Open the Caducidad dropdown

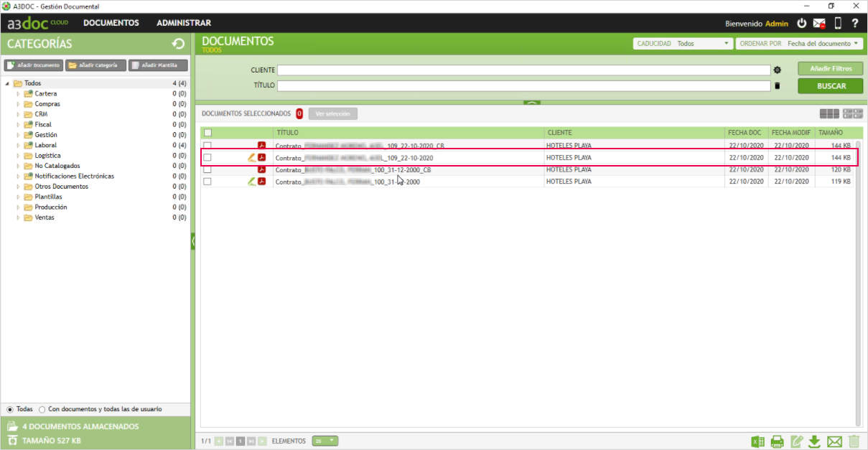click(x=683, y=44)
